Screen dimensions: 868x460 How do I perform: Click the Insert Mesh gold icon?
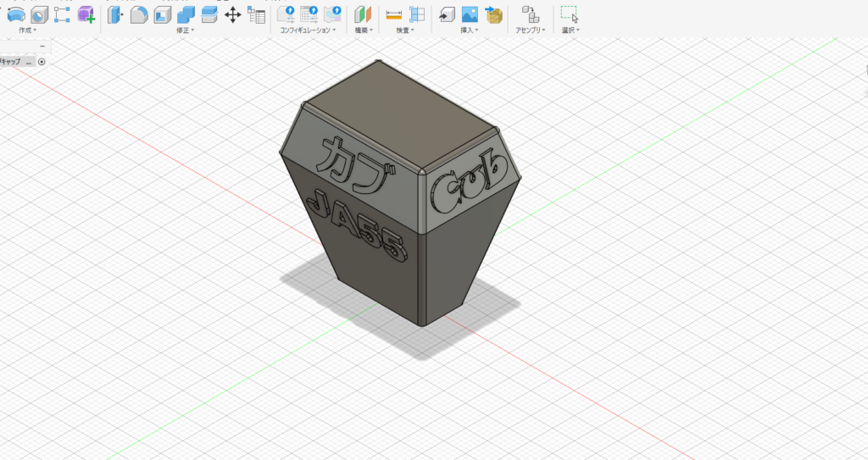pos(493,15)
